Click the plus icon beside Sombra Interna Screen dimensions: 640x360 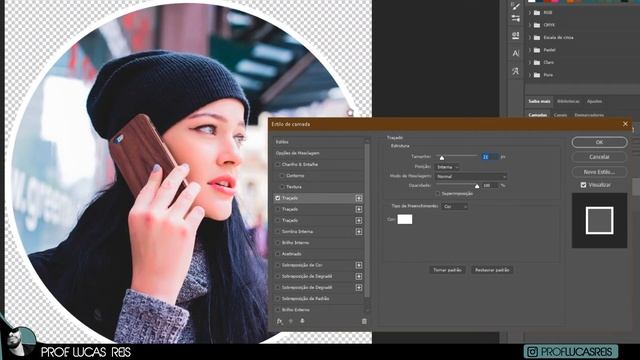click(x=358, y=231)
